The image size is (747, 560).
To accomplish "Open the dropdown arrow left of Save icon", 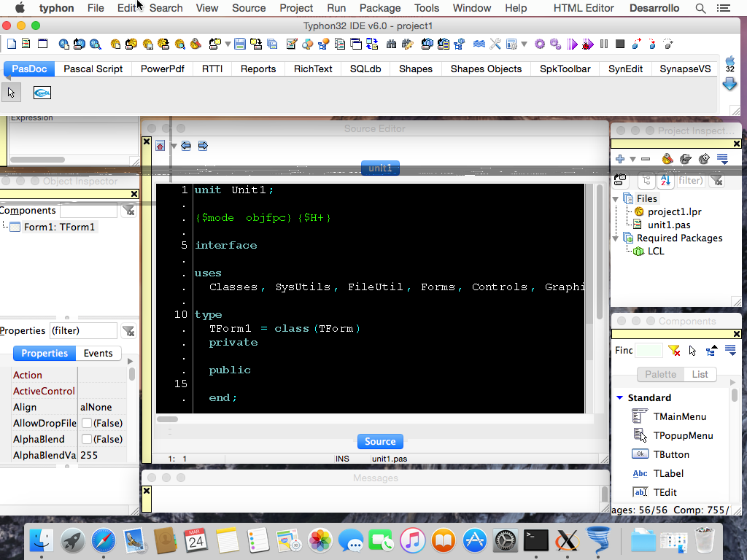I will [228, 44].
